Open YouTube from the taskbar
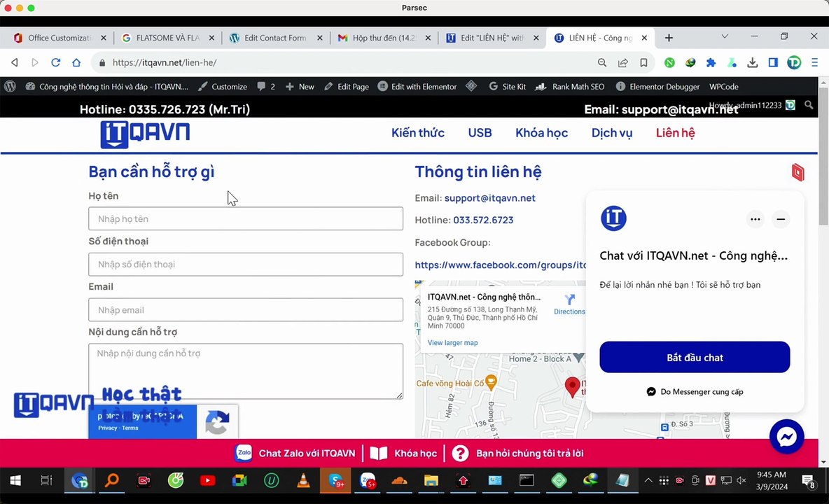Screen dimensions: 829x504 (x=208, y=480)
